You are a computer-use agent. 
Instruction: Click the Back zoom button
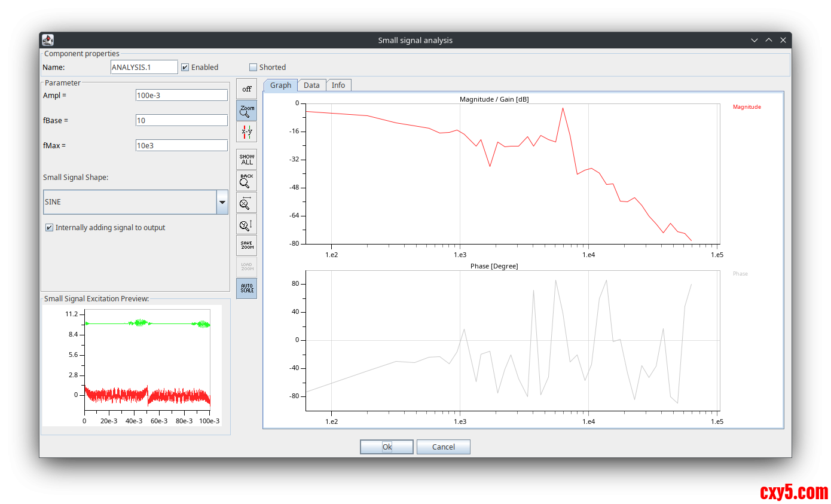[246, 181]
